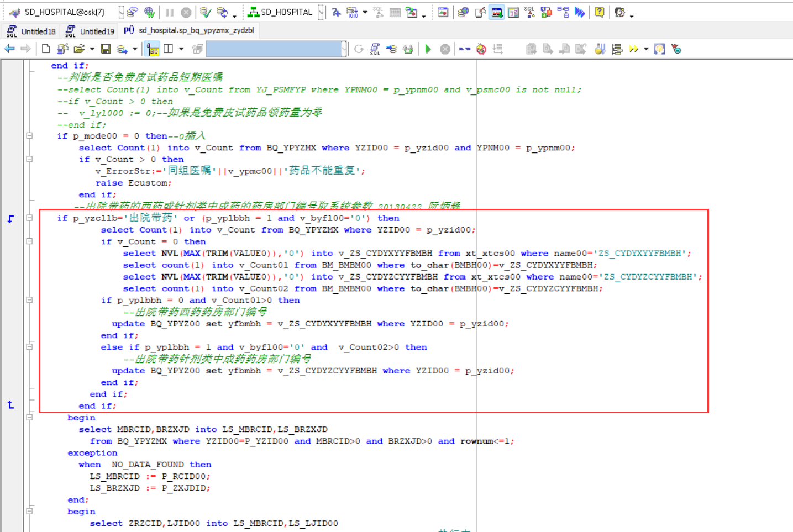Click the 'exception' keyword line
Screen dimensions: 793x532
[x=92, y=453]
